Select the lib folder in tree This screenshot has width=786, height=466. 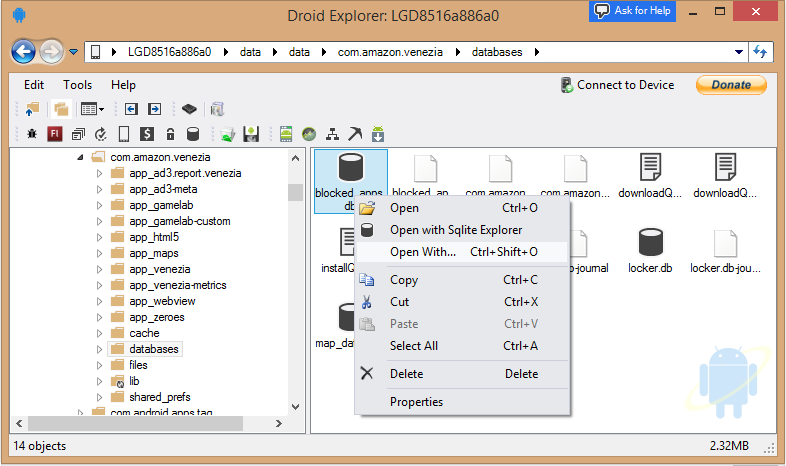(x=134, y=381)
